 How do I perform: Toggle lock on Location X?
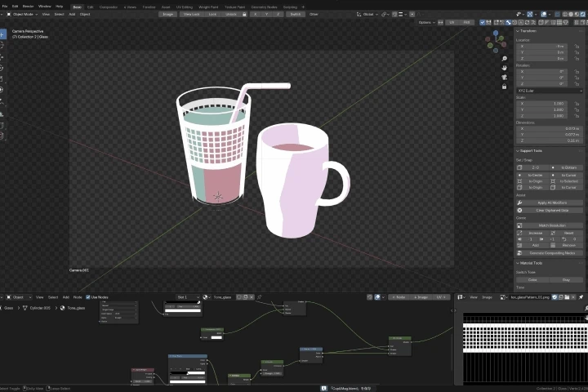(x=577, y=46)
